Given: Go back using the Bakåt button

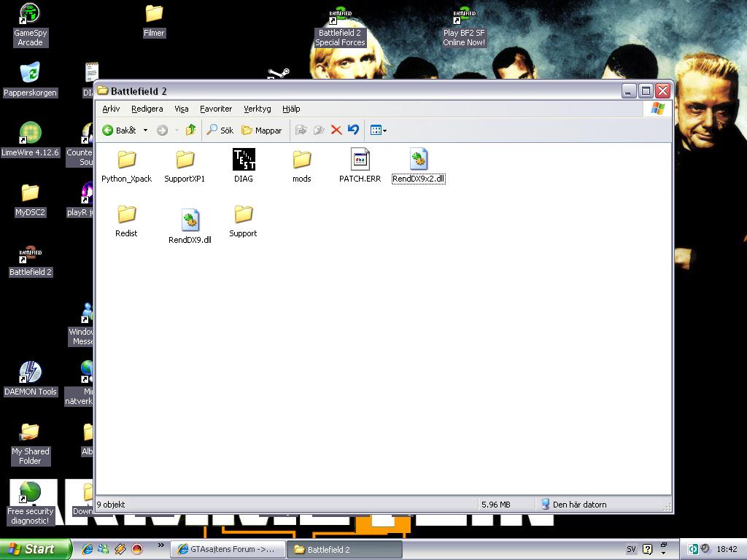Looking at the screenshot, I should (x=119, y=131).
